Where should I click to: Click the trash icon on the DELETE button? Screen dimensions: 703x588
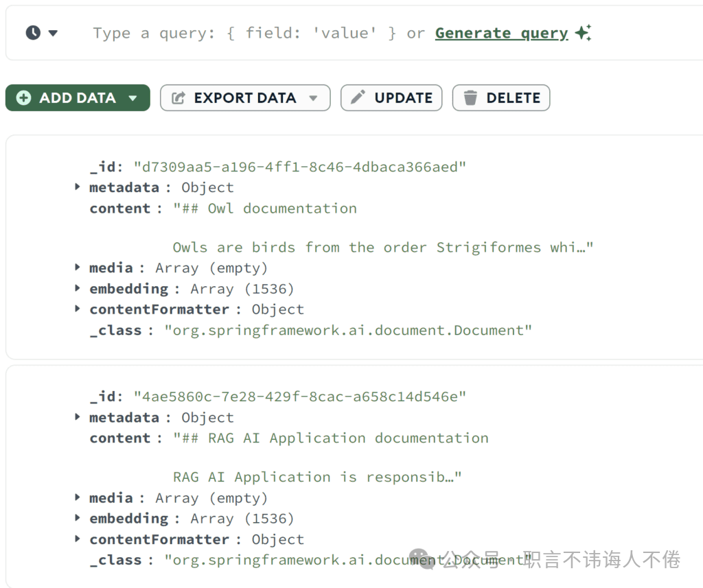click(470, 97)
